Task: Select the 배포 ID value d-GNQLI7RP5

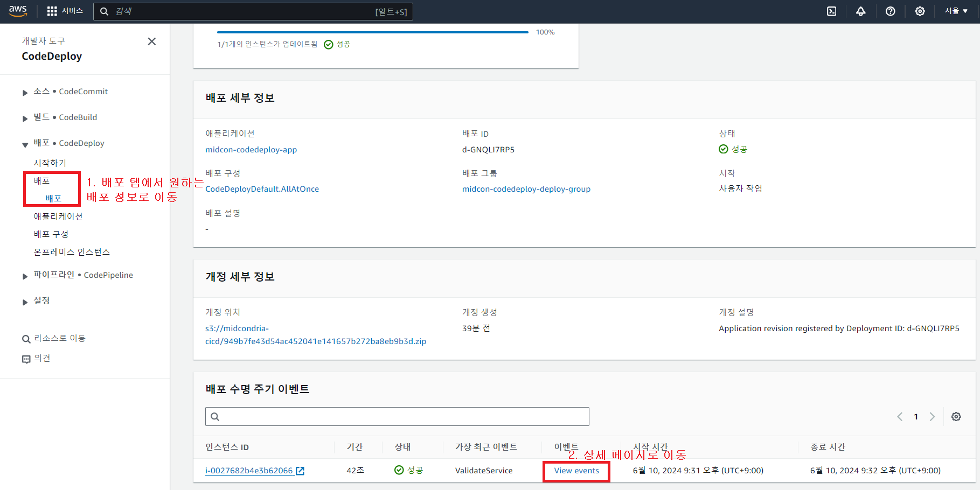Action: coord(488,150)
